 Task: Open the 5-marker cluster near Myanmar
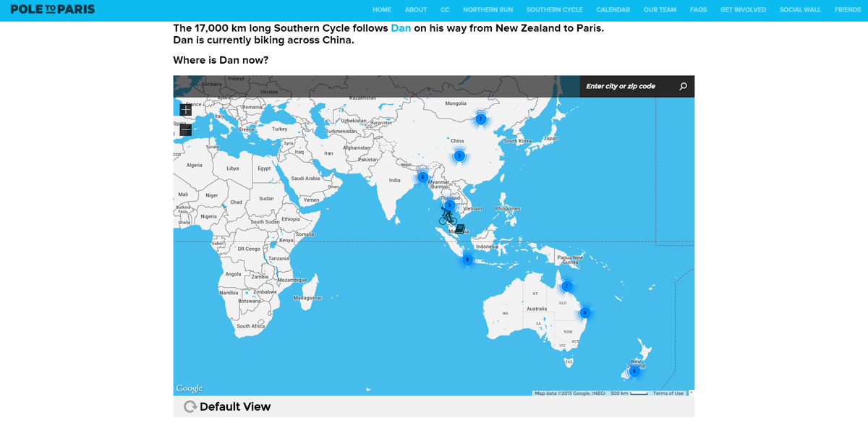click(422, 177)
